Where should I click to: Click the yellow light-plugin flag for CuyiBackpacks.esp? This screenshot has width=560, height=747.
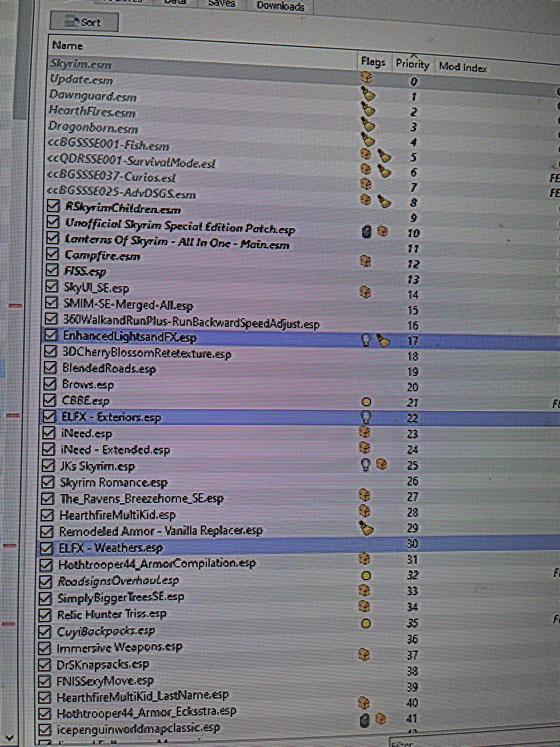click(x=366, y=623)
